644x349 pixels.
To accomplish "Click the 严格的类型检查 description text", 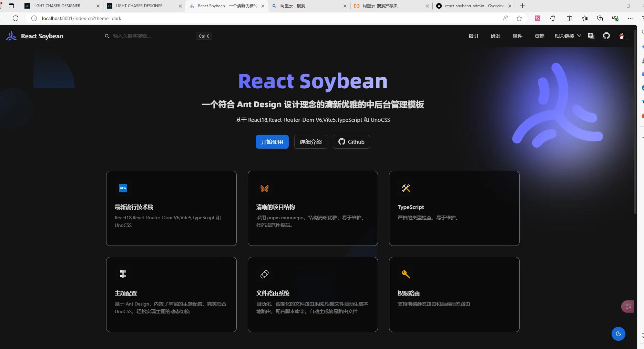I will click(x=428, y=218).
